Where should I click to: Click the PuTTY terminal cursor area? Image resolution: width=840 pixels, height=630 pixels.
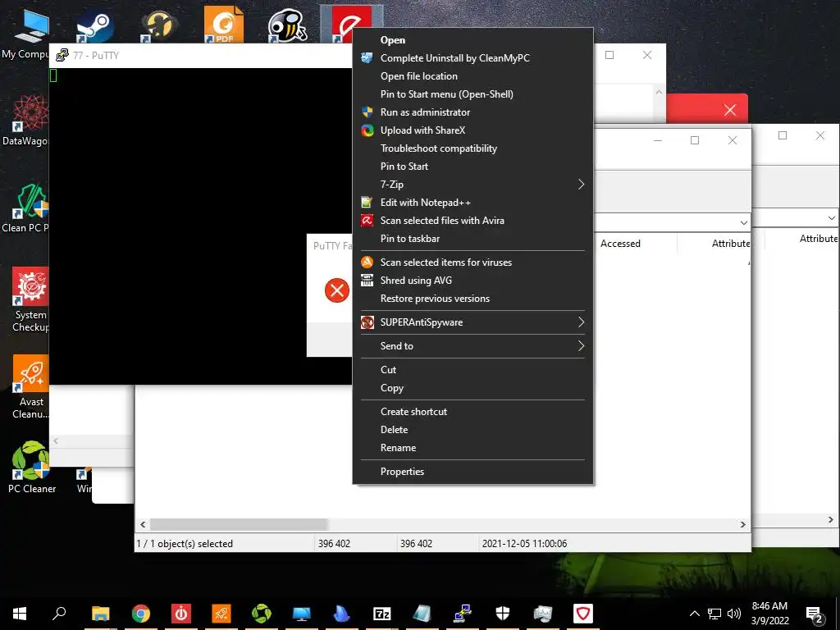click(53, 76)
